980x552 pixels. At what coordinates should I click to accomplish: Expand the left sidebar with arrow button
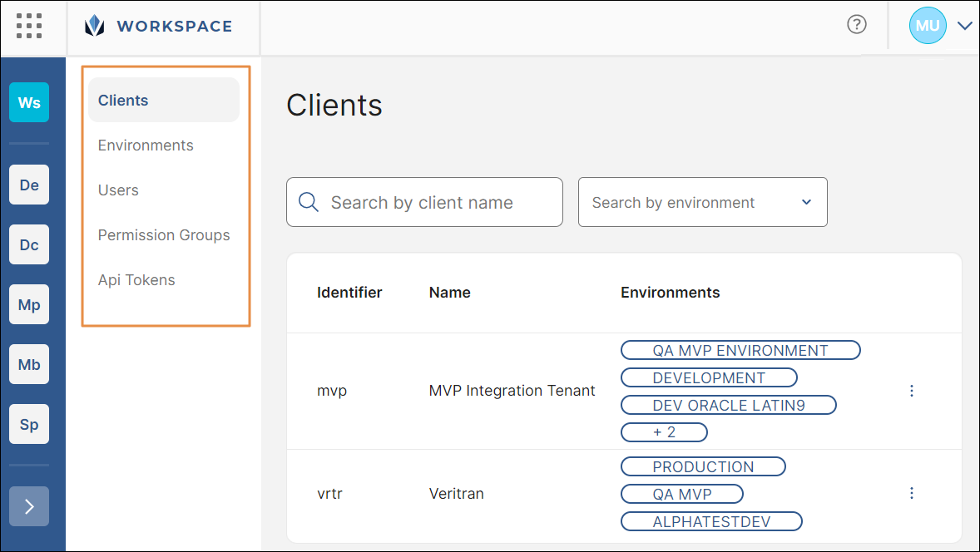click(x=29, y=506)
